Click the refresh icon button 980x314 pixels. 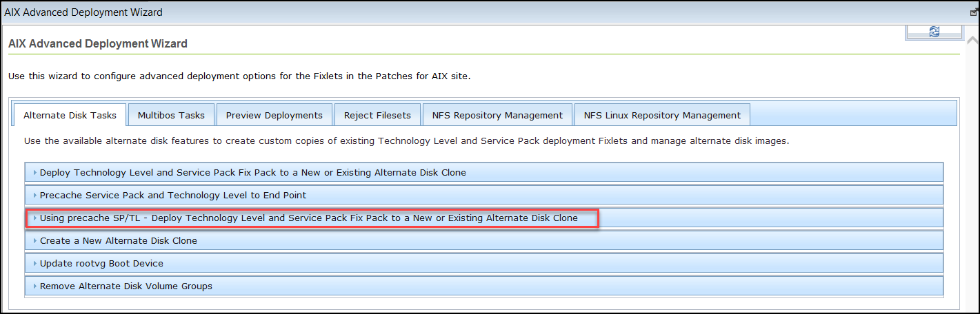[934, 32]
